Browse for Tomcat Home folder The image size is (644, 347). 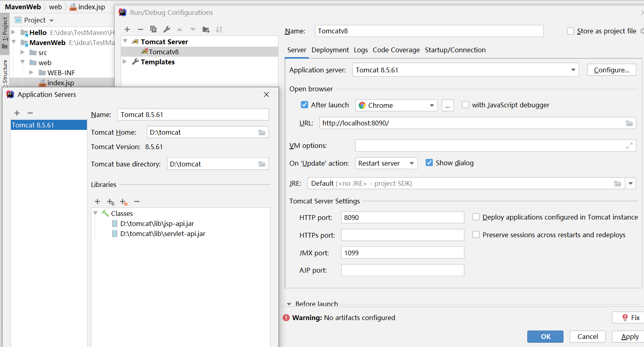click(x=262, y=132)
